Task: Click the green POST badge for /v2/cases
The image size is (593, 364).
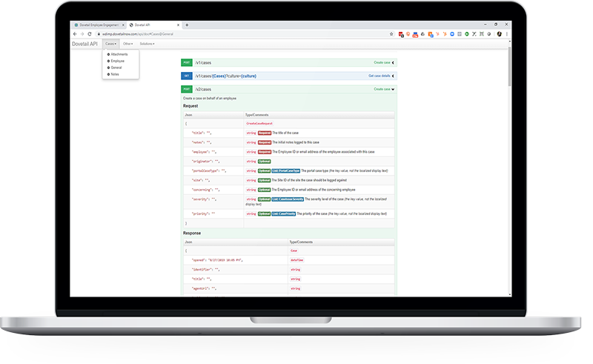Action: pyautogui.click(x=187, y=89)
